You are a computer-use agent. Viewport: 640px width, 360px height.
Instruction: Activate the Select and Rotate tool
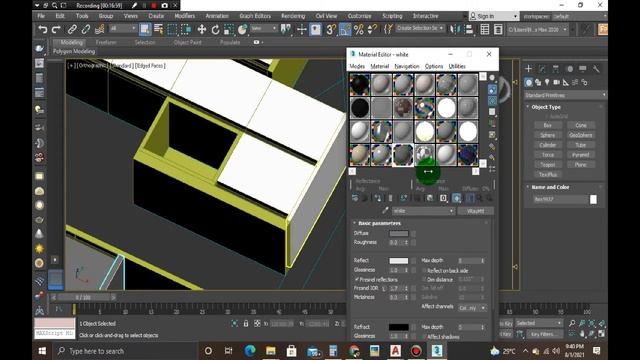click(216, 29)
